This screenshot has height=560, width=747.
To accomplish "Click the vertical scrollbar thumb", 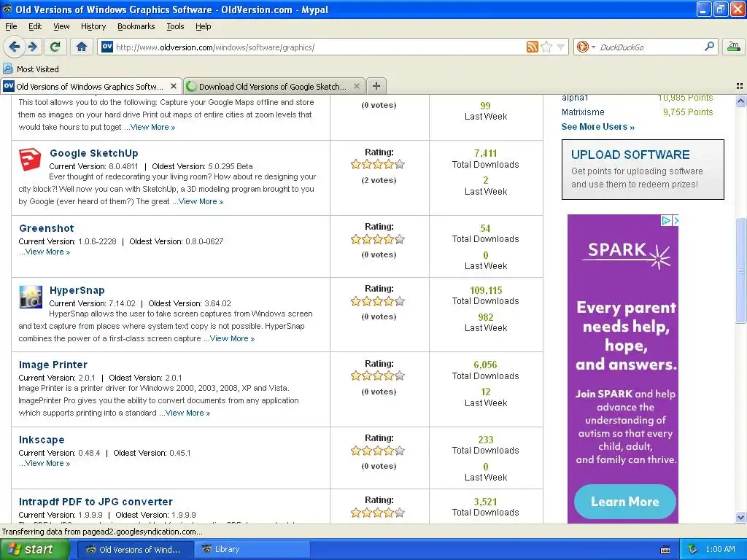I will [740, 270].
